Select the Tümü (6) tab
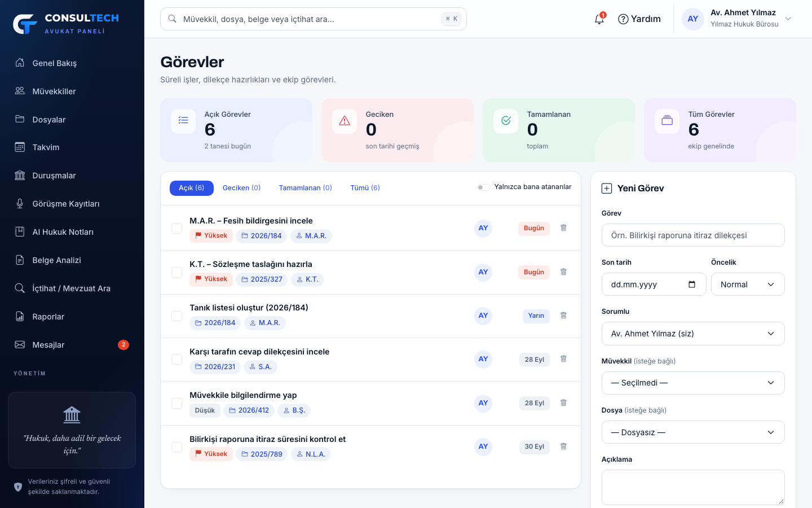Image resolution: width=812 pixels, height=508 pixels. click(365, 188)
